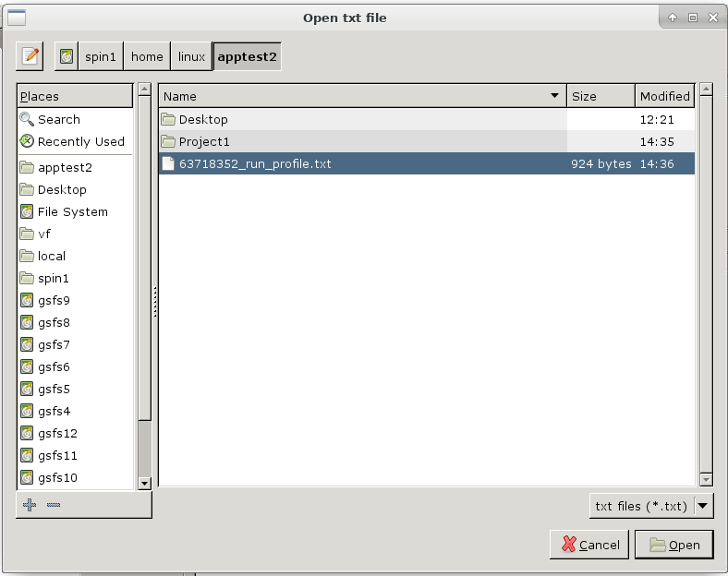The height and width of the screenshot is (576, 728).
Task: Click the add bookmark plus icon
Action: (30, 505)
